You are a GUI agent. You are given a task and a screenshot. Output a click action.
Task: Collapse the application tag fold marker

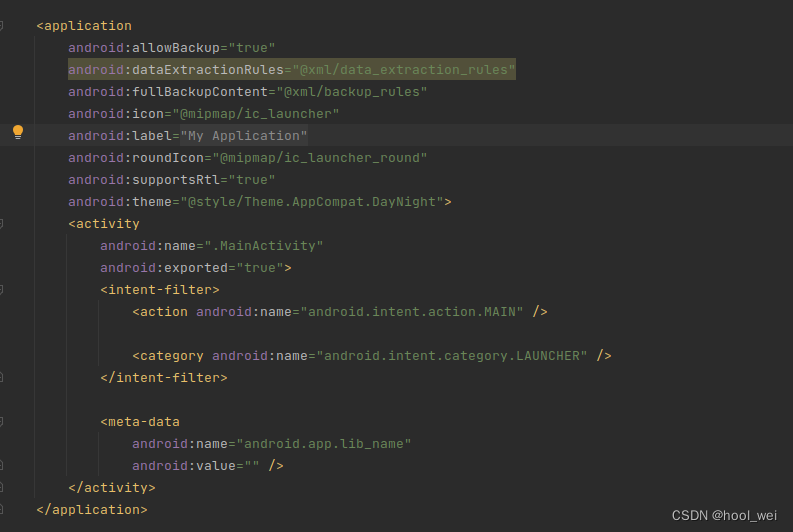coord(2,26)
